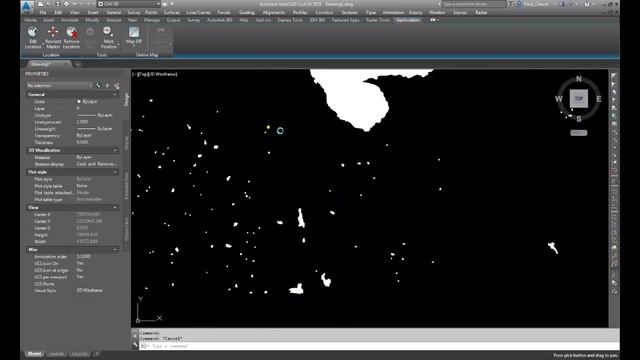Click the Linetype ByLayer line preview
The width and height of the screenshot is (640, 360).
click(86, 115)
